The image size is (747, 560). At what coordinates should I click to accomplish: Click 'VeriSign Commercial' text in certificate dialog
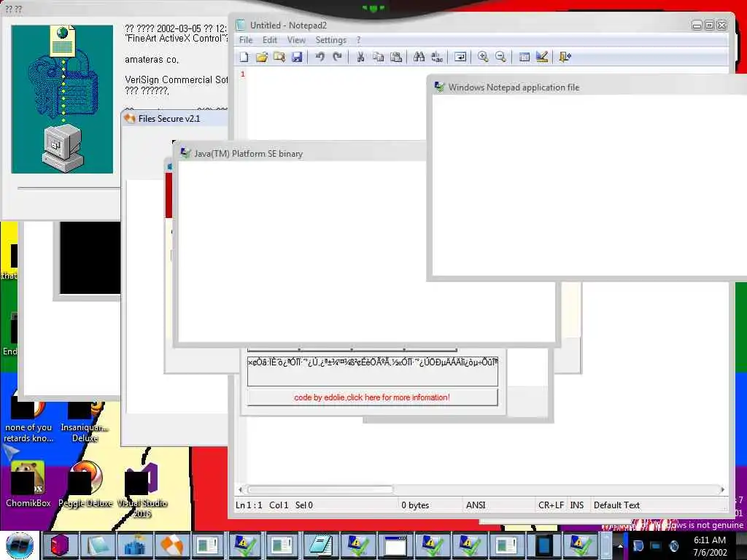[x=176, y=80]
